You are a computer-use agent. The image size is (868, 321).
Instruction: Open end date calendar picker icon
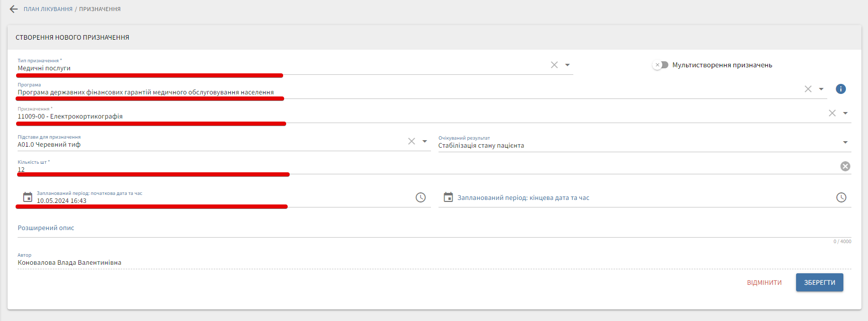[448, 197]
